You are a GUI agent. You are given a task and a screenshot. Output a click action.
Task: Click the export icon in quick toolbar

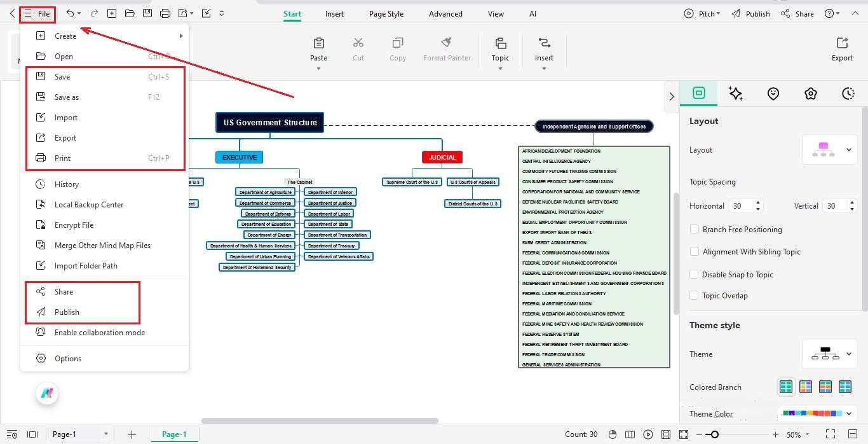pos(183,13)
